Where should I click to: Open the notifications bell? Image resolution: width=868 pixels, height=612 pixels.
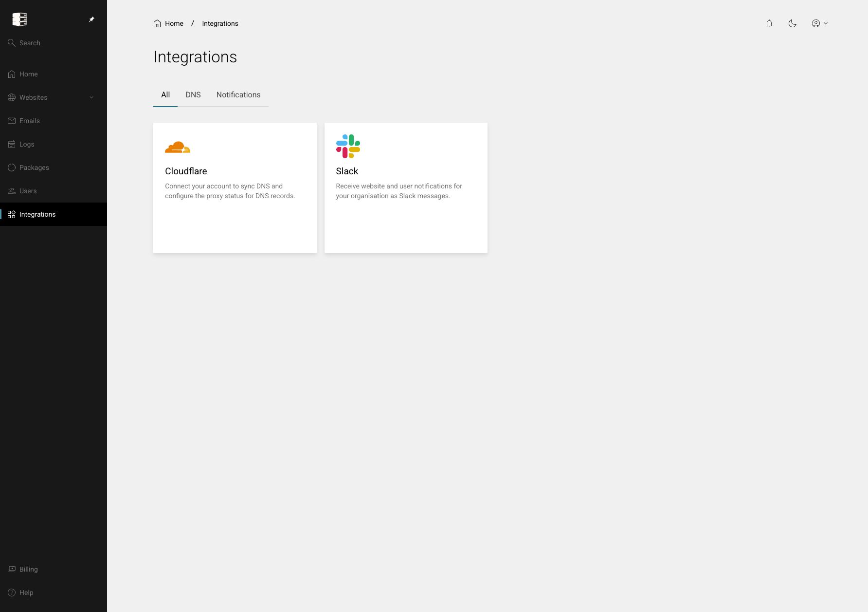[x=769, y=23]
